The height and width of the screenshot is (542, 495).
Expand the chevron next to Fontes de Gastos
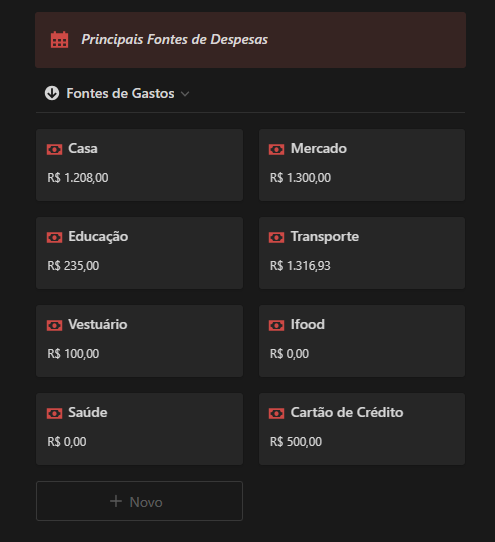click(185, 94)
